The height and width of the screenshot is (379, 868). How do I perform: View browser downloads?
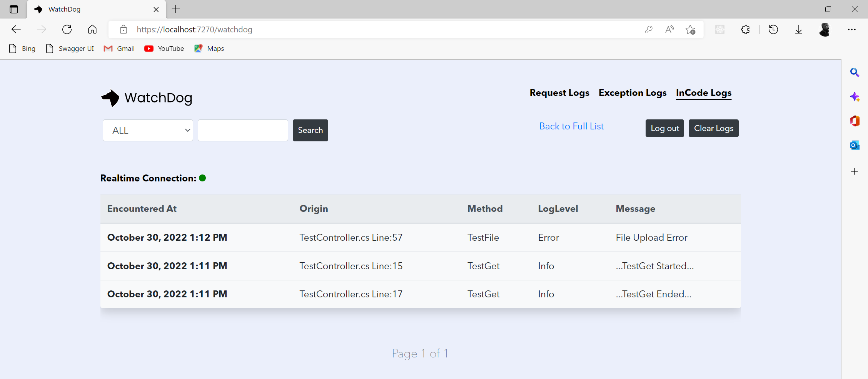pos(799,29)
